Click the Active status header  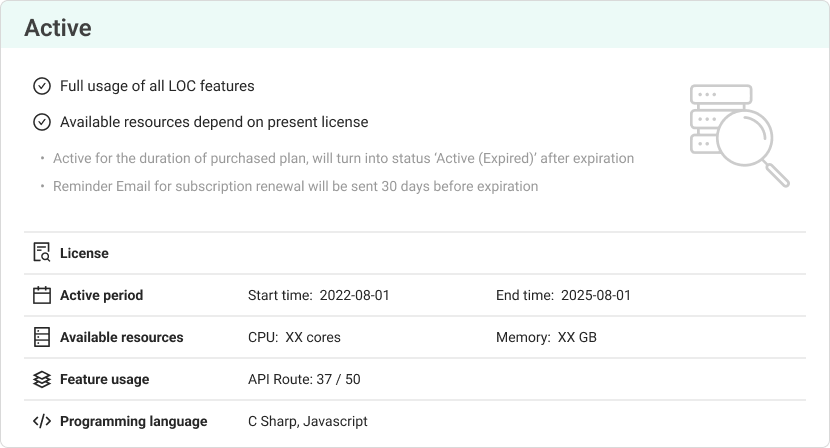tap(58, 28)
